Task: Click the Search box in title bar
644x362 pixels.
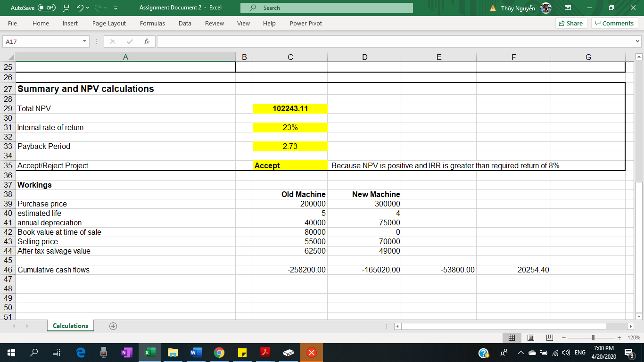Action: tap(326, 8)
